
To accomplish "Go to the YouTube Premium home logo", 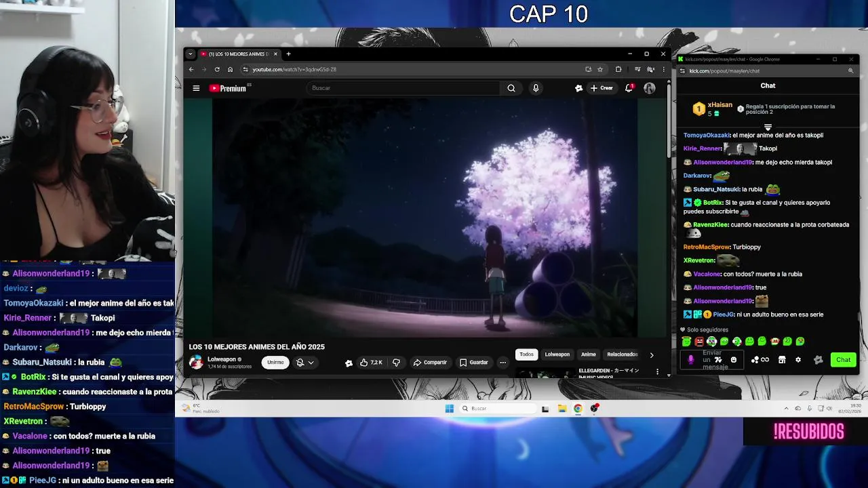I will [228, 88].
